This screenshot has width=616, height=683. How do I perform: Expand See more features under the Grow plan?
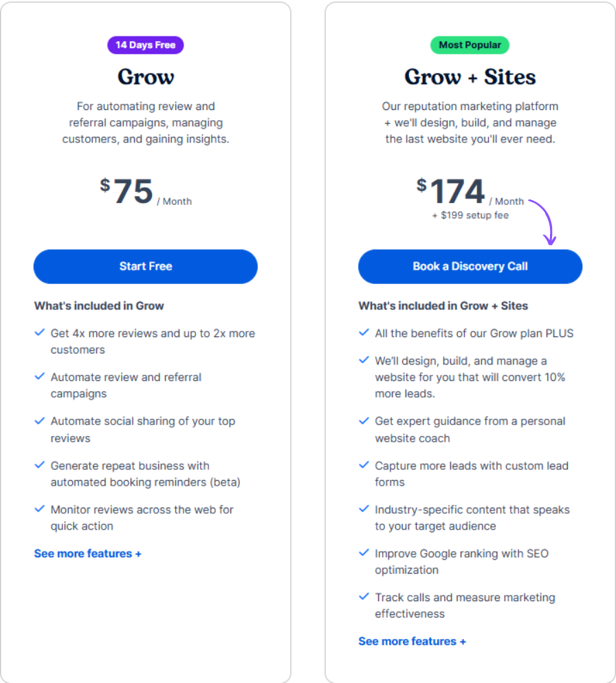coord(87,553)
